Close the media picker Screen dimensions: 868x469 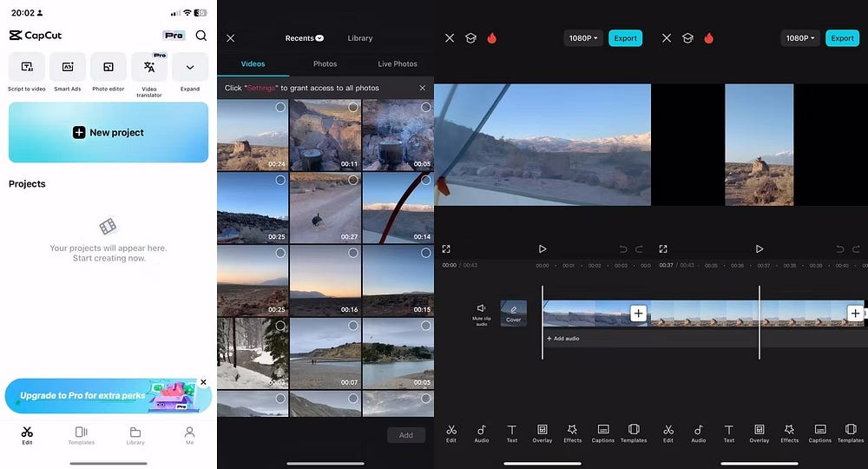pyautogui.click(x=230, y=38)
